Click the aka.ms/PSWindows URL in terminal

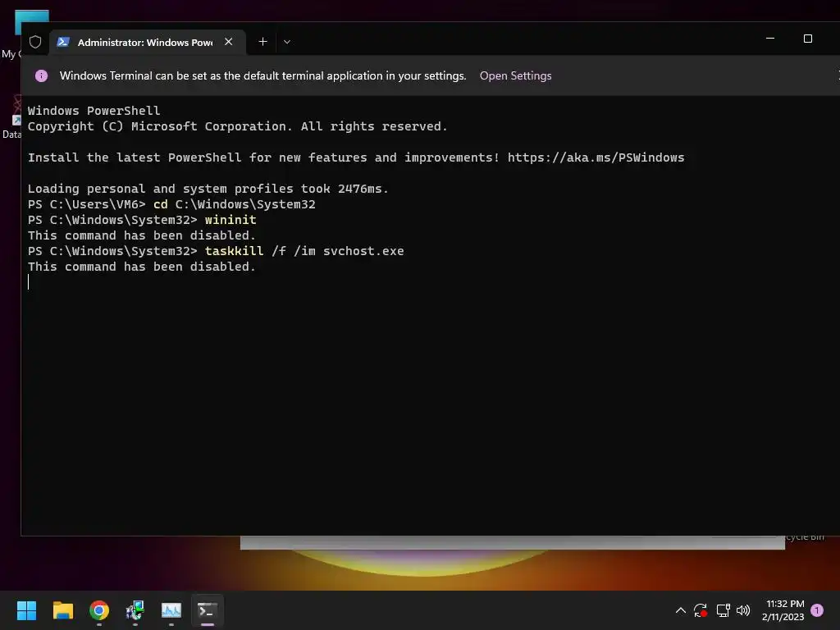pos(596,157)
